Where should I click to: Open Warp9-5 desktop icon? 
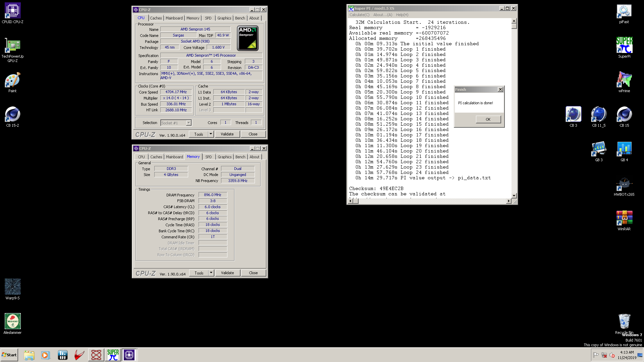[12, 289]
